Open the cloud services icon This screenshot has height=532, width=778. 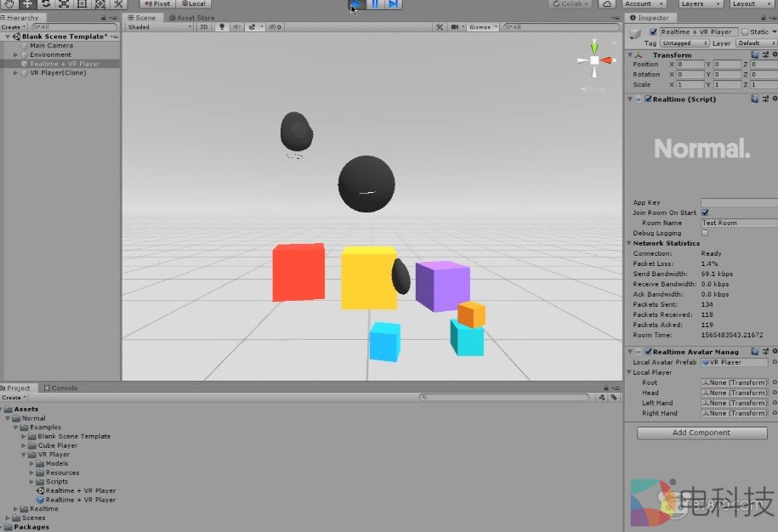pos(607,4)
